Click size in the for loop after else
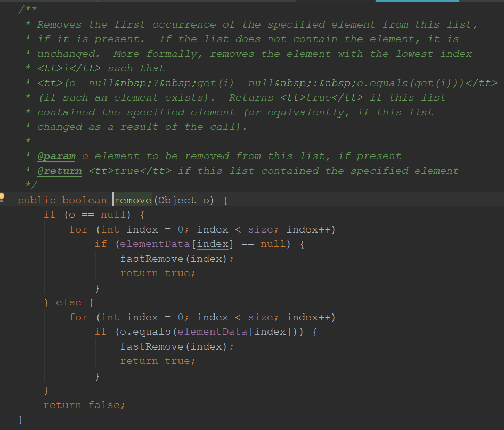Image resolution: width=504 pixels, height=430 pixels. [x=261, y=317]
